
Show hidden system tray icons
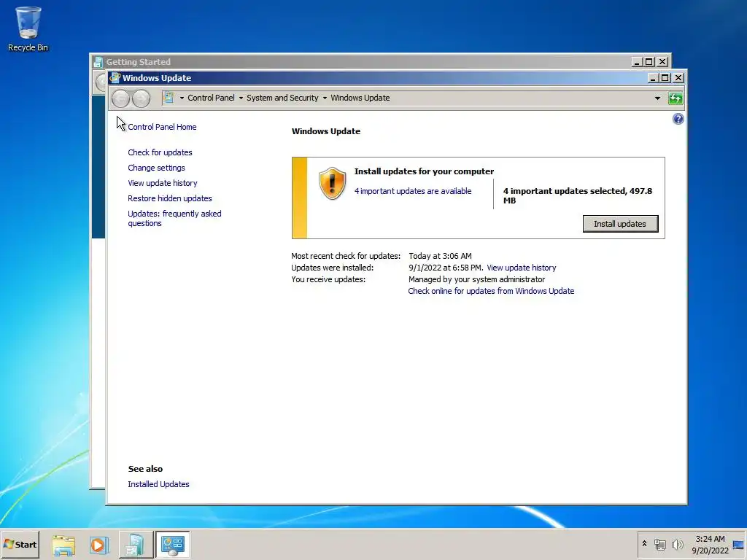pyautogui.click(x=644, y=544)
